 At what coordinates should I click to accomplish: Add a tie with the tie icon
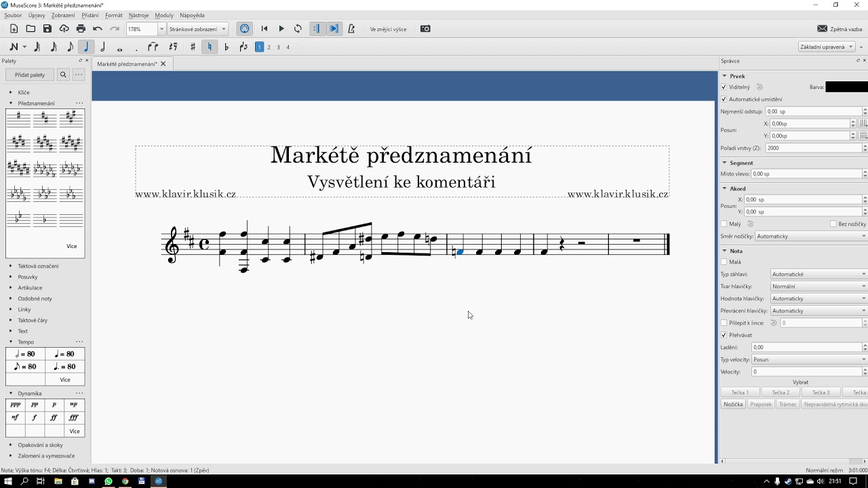click(153, 47)
